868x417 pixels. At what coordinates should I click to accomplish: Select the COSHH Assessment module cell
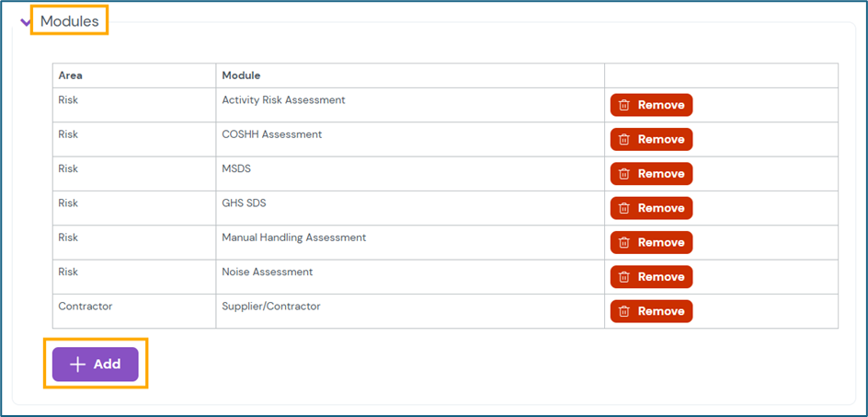272,134
